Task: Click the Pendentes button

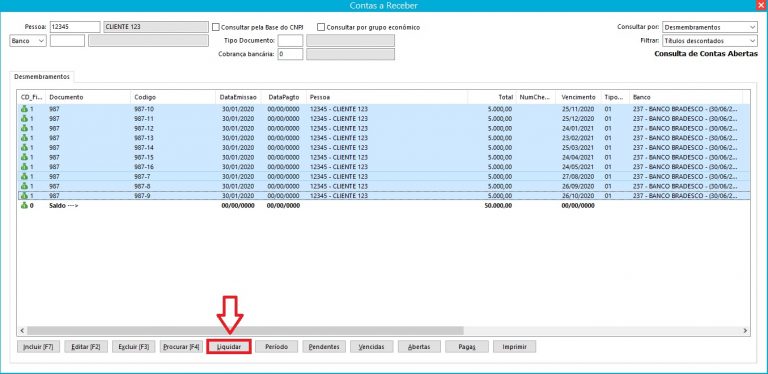Action: click(x=324, y=347)
